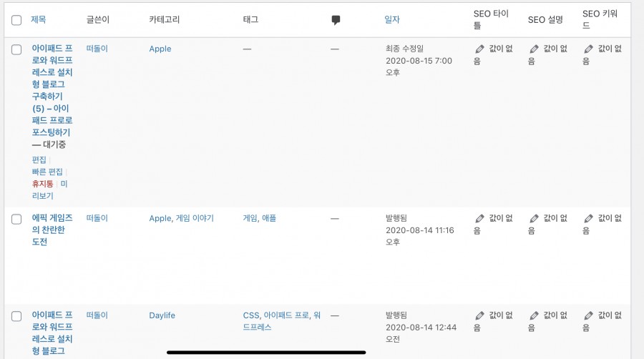Sort posts by 일자 column header
Image resolution: width=644 pixels, height=359 pixels.
(392, 19)
